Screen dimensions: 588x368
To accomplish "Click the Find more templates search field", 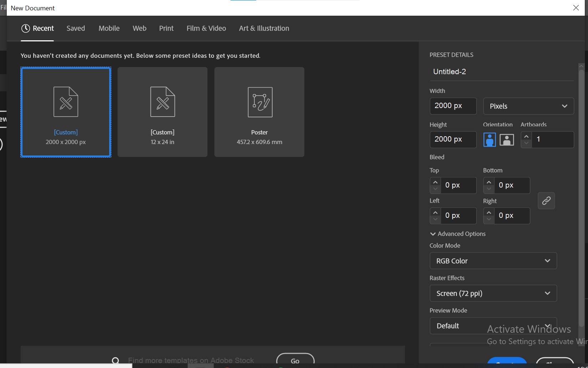I will (191, 361).
